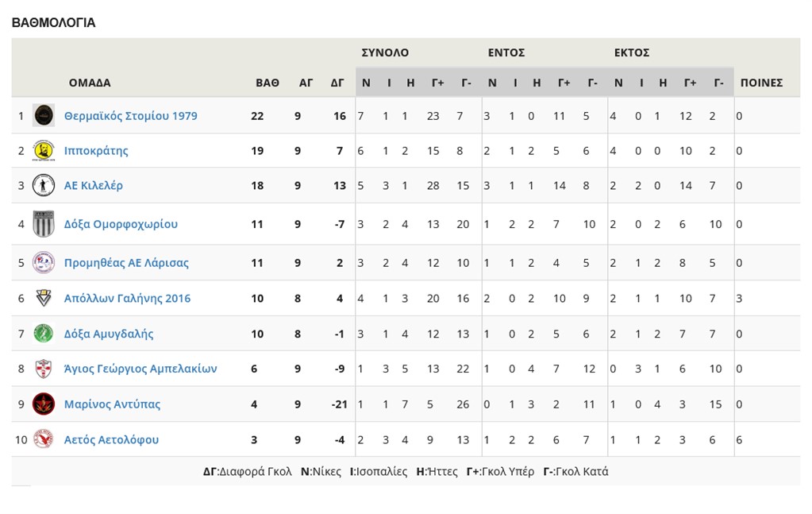Click the ΒΑΘ points column header
The height and width of the screenshot is (514, 812).
click(x=267, y=83)
